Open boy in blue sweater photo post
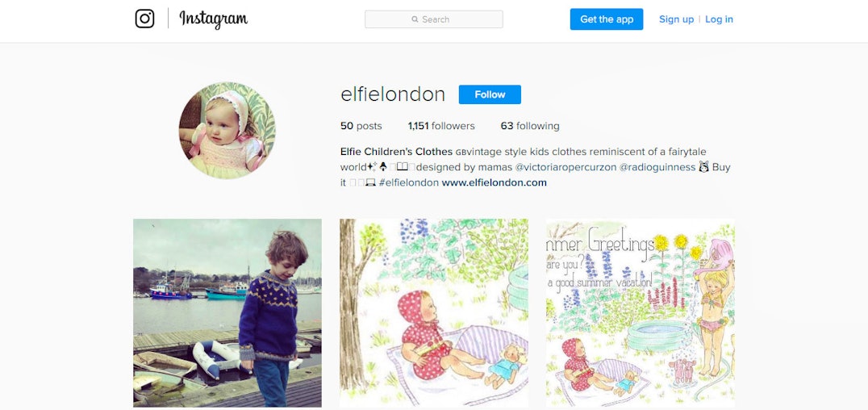The width and height of the screenshot is (868, 410). point(227,313)
